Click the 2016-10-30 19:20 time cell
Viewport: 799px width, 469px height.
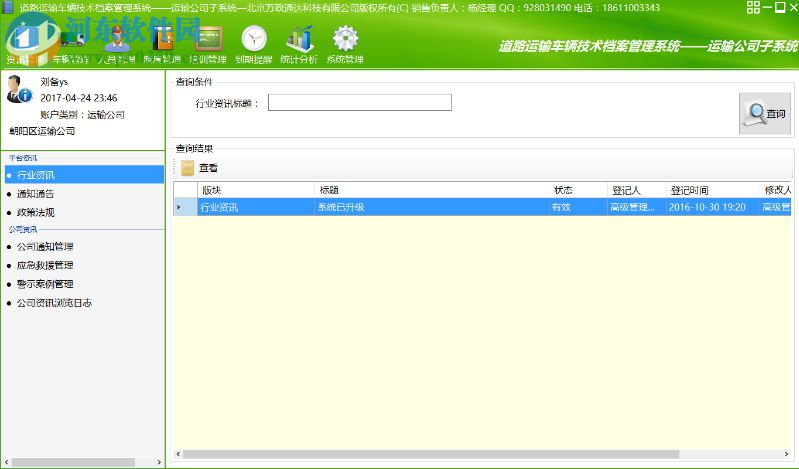click(x=712, y=207)
